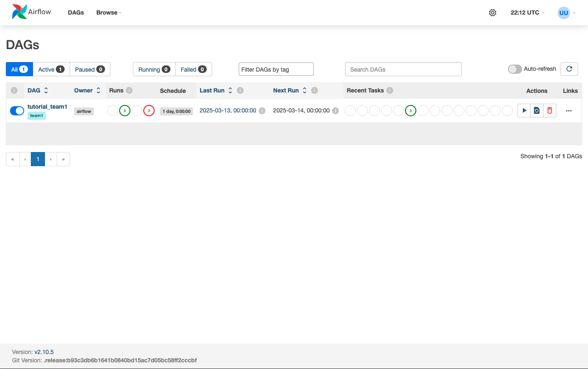Click info icon next to 2025-03-14 next run
Image resolution: width=588 pixels, height=369 pixels.
pyautogui.click(x=335, y=111)
